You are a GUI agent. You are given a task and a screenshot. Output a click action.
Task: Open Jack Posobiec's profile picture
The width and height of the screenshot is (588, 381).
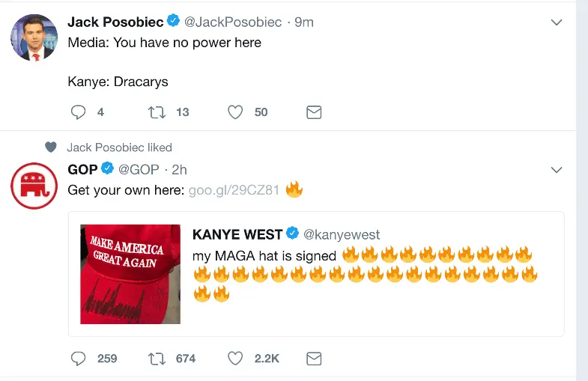[x=34, y=37]
